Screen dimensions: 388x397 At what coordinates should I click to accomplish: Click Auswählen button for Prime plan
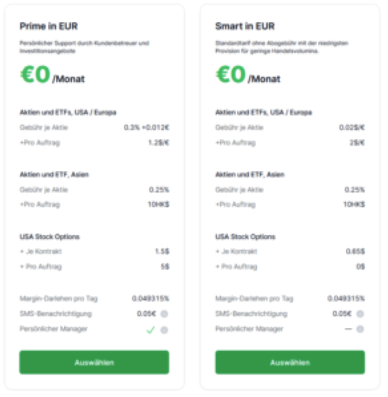pos(94,362)
